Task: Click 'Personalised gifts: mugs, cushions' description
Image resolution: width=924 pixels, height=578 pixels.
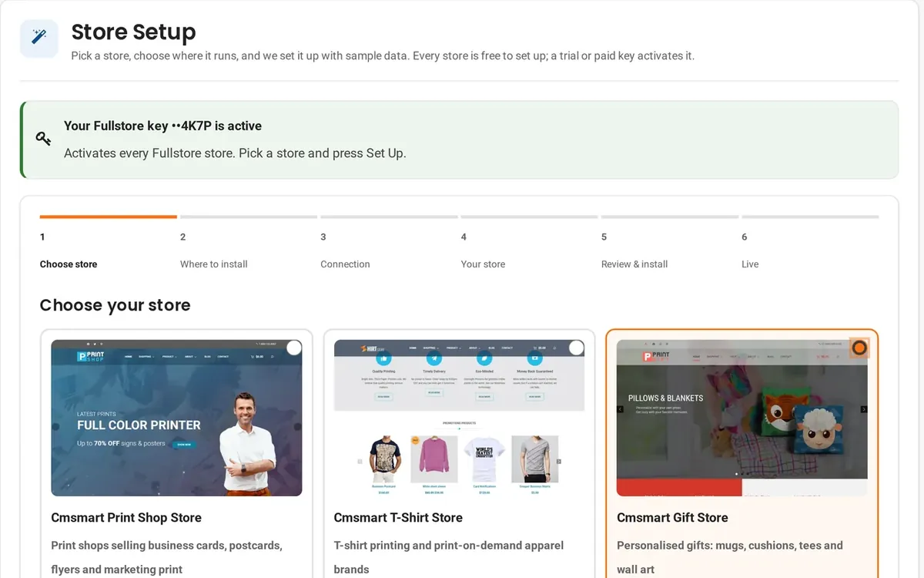Action: [730, 557]
